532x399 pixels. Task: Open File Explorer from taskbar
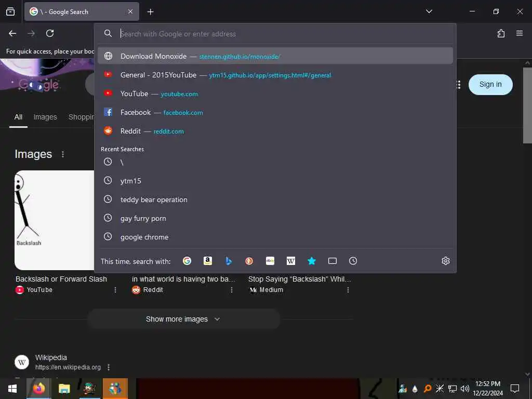pyautogui.click(x=64, y=389)
